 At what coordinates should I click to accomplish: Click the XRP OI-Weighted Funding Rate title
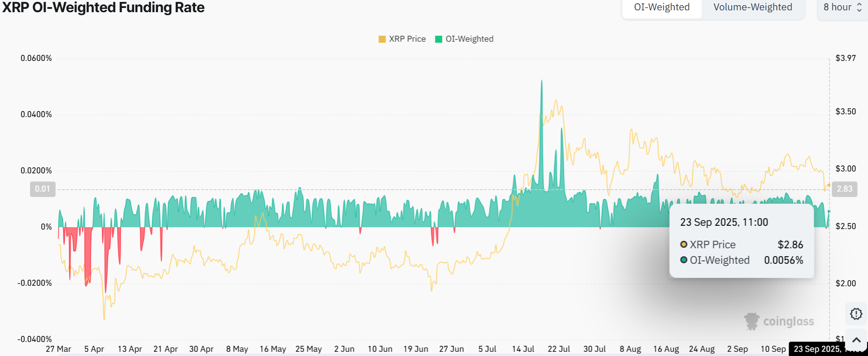coord(104,7)
